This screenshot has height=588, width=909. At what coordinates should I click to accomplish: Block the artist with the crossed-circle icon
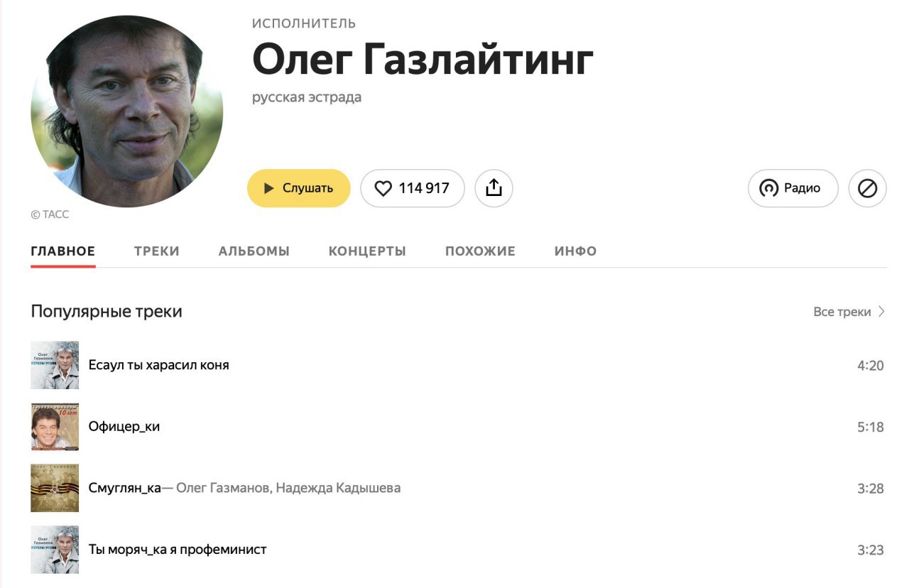point(868,188)
